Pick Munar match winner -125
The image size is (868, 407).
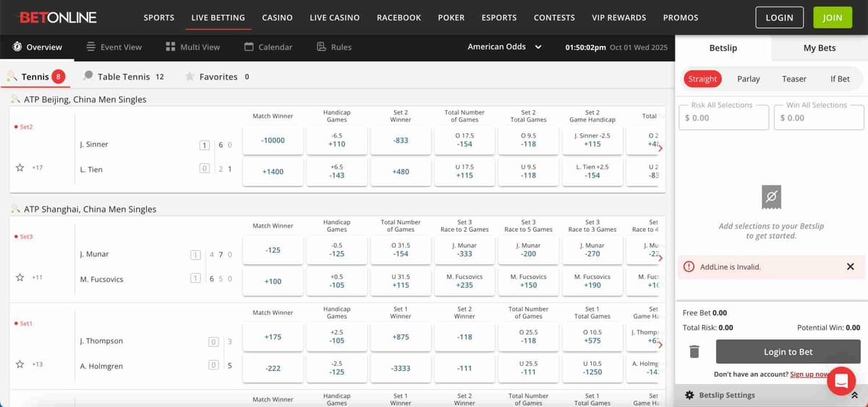pos(273,251)
